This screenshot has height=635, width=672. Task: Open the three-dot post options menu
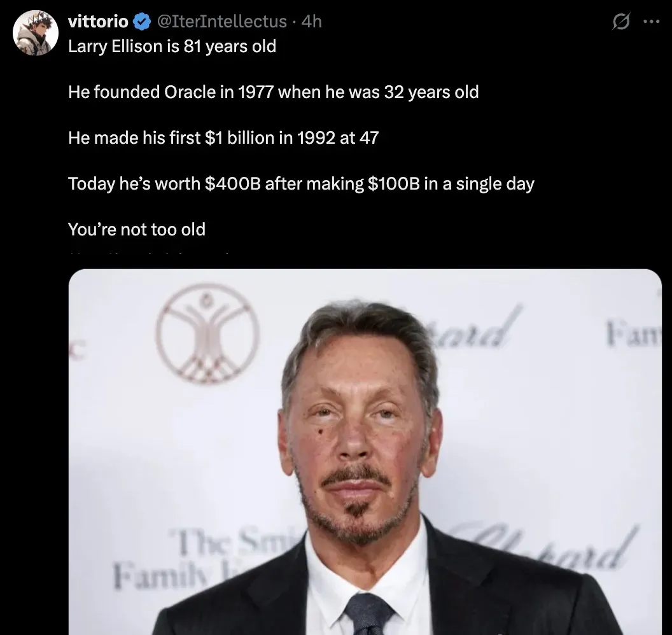(x=652, y=21)
